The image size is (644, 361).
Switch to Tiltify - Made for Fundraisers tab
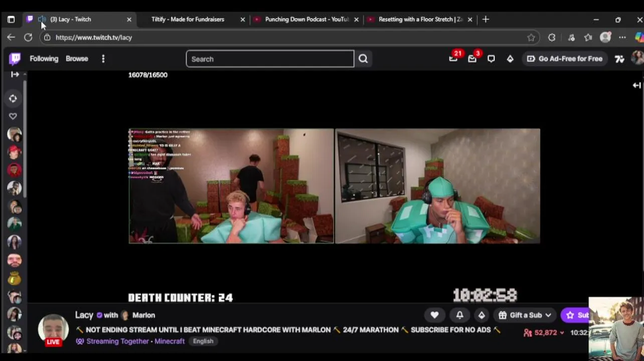(188, 19)
